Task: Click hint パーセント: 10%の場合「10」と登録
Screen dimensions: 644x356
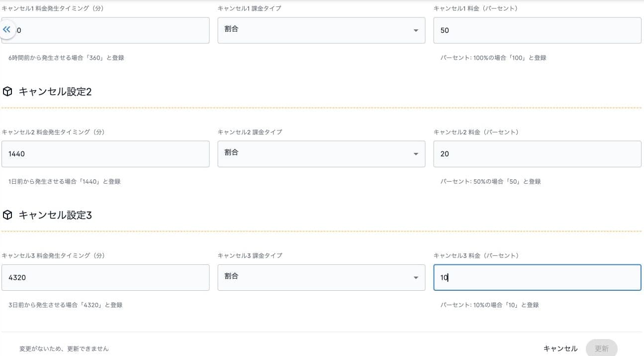Action: click(490, 305)
